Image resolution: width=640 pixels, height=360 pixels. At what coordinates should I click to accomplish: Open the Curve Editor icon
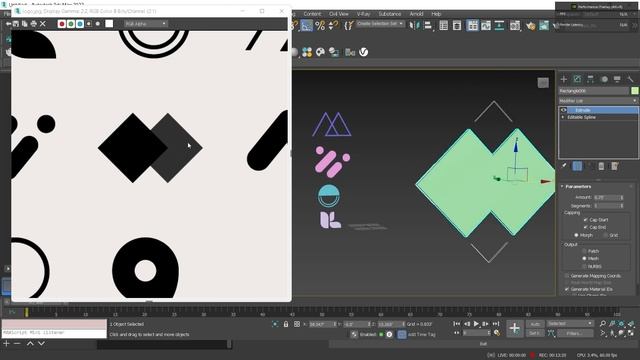[x=486, y=26]
